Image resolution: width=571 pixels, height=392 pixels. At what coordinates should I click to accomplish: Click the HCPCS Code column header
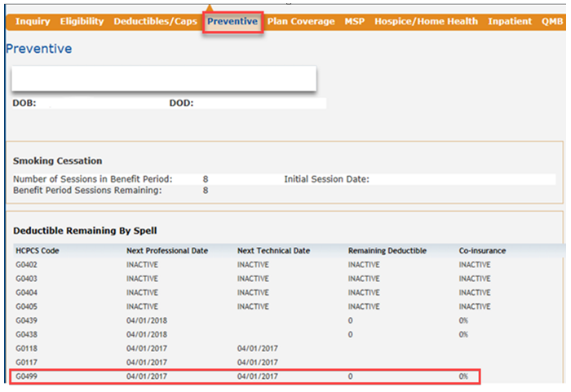[x=40, y=251]
